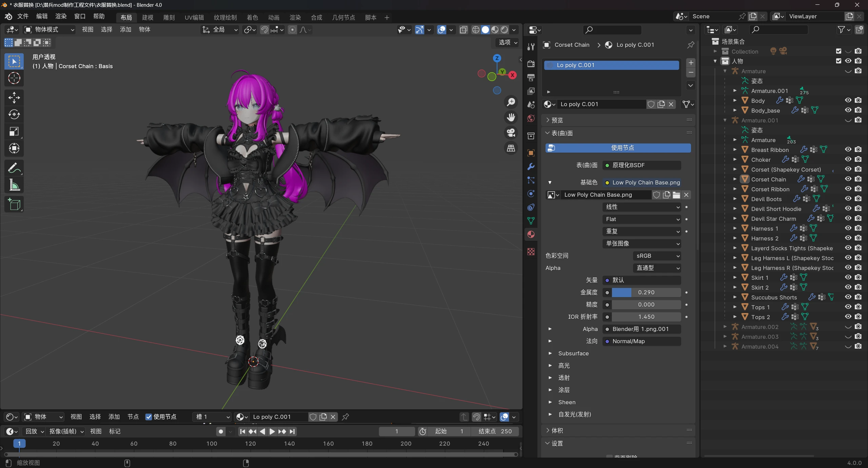Image resolution: width=868 pixels, height=468 pixels.
Task: Adjust the 糙度 roughness slider
Action: tap(646, 305)
